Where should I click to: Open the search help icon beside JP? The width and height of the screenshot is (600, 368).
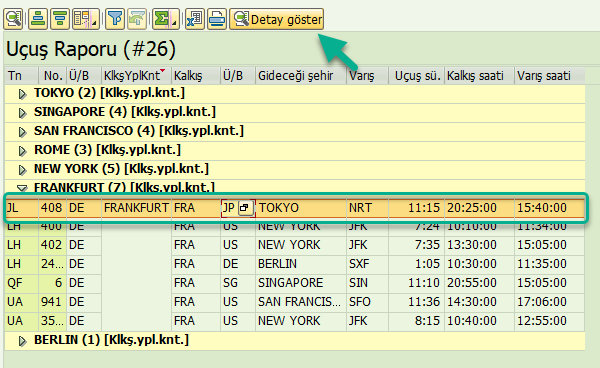pyautogui.click(x=244, y=208)
